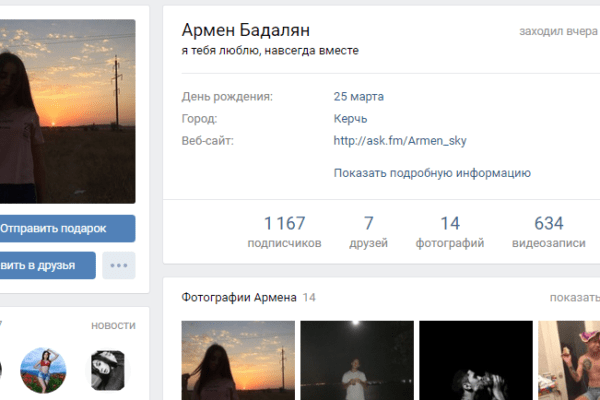
Task: View the 1 167 подписчиков counter
Action: tap(285, 232)
